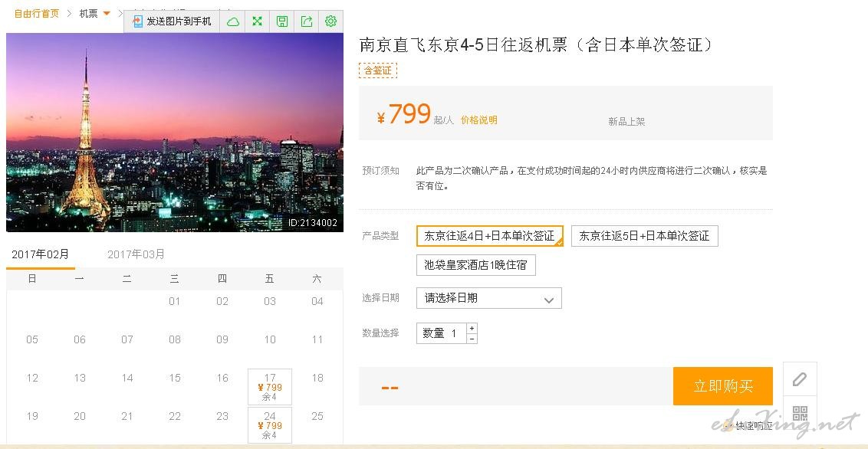Click the pencil feedback icon
The image size is (868, 449).
[x=799, y=379]
